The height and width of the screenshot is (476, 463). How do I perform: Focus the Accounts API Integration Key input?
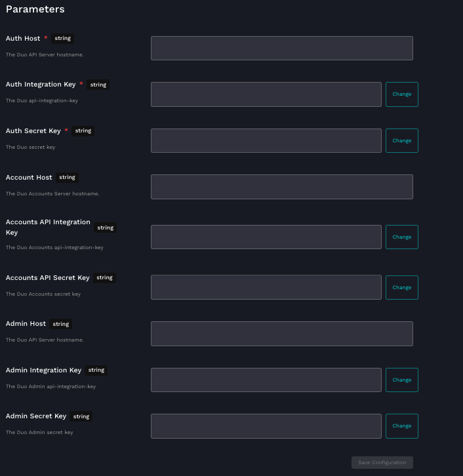[x=266, y=237]
